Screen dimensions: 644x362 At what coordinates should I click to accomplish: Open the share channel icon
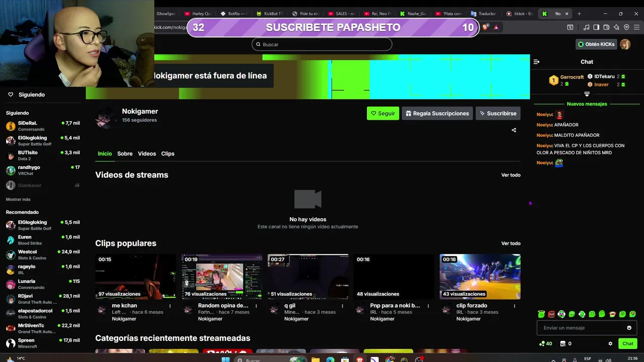click(x=514, y=130)
